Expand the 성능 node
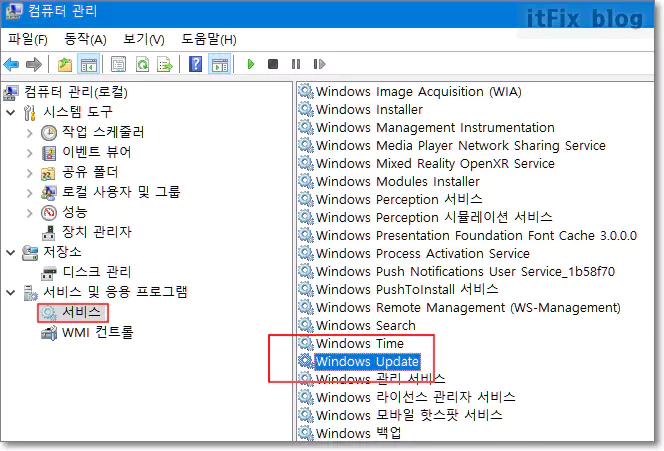This screenshot has height=451, width=664. point(29,213)
